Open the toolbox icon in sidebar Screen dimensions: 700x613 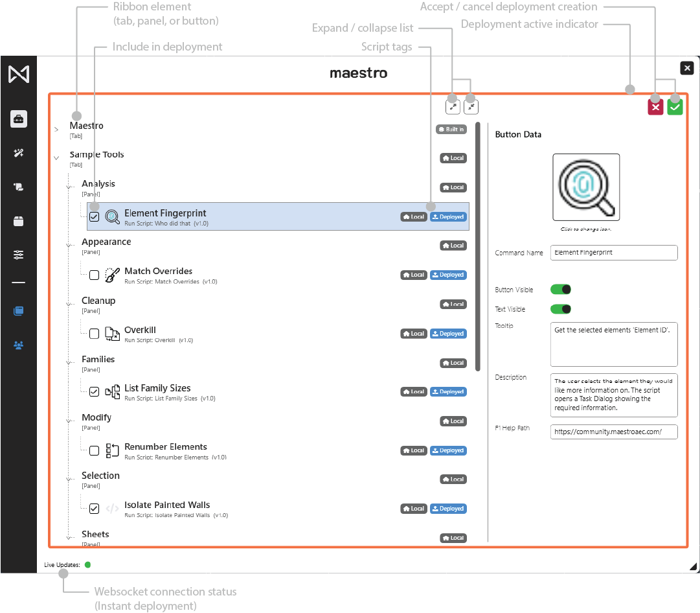coord(18,119)
